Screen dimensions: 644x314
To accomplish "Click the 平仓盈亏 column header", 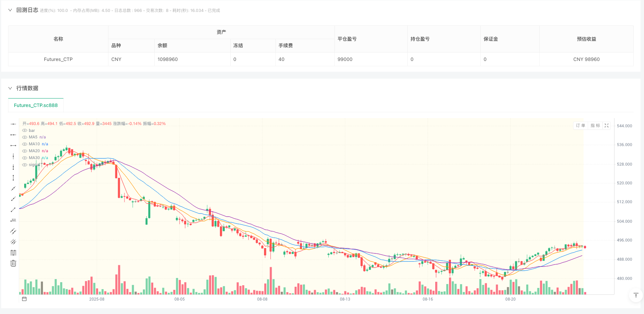I will [x=371, y=39].
